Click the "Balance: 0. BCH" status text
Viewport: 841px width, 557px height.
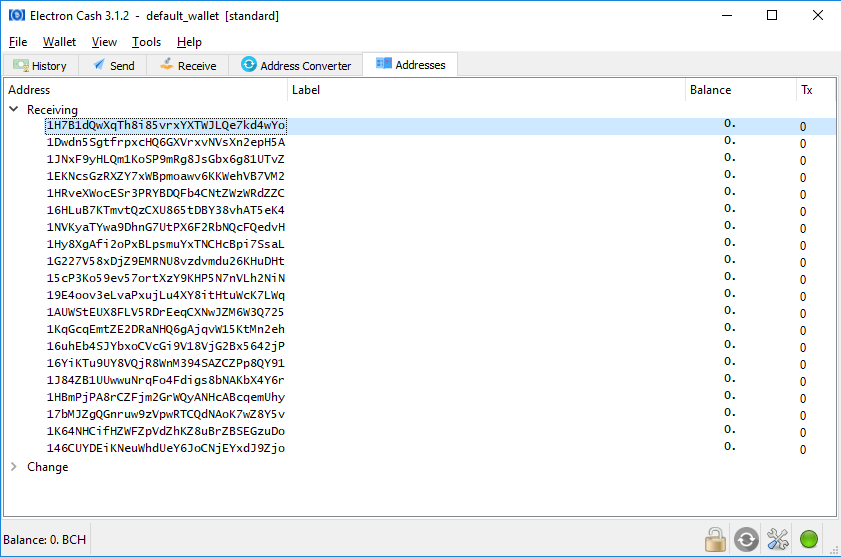45,540
